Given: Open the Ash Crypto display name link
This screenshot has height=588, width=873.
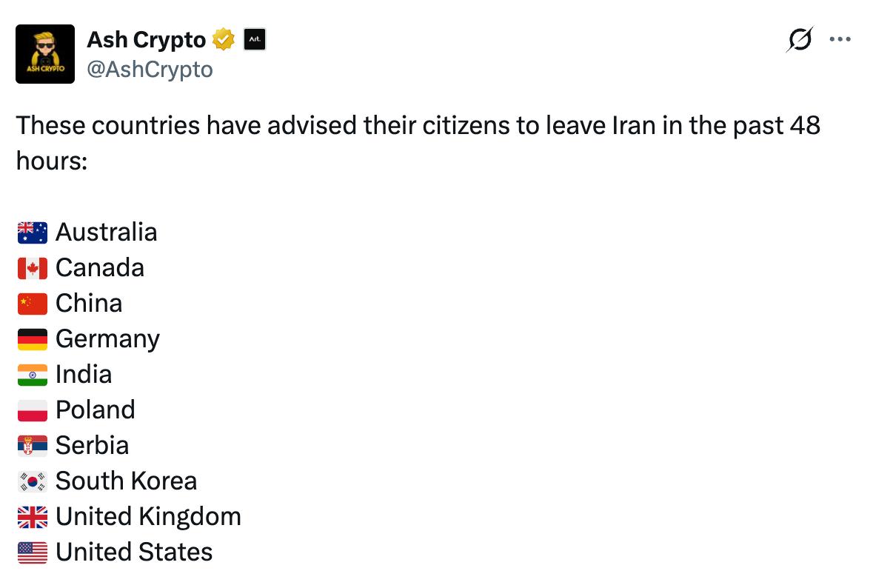Looking at the screenshot, I should 146,40.
